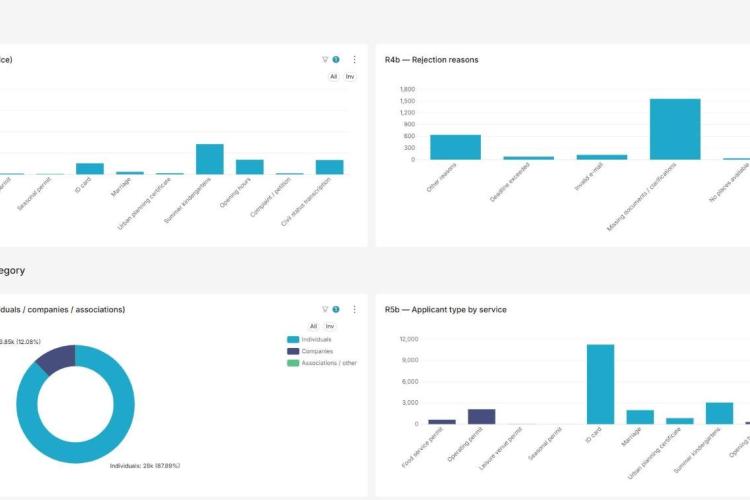Screen dimensions: 750x500
Task: Select the Other reasons bar in R4b
Action: pos(455,147)
